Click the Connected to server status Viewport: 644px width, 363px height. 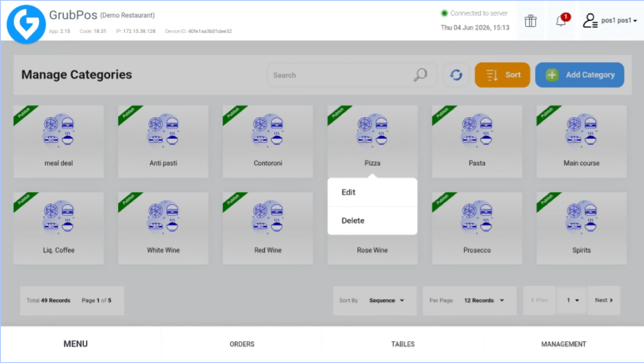coord(475,13)
